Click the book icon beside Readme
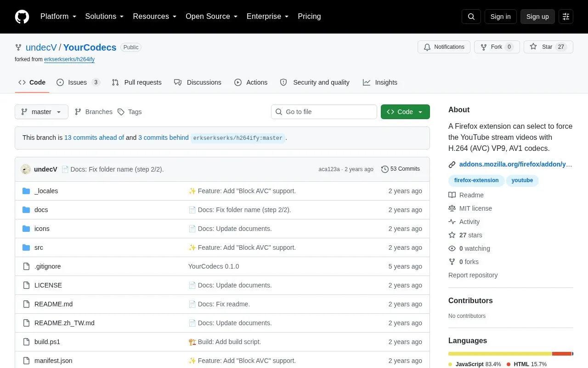This screenshot has height=368, width=588. click(x=452, y=195)
